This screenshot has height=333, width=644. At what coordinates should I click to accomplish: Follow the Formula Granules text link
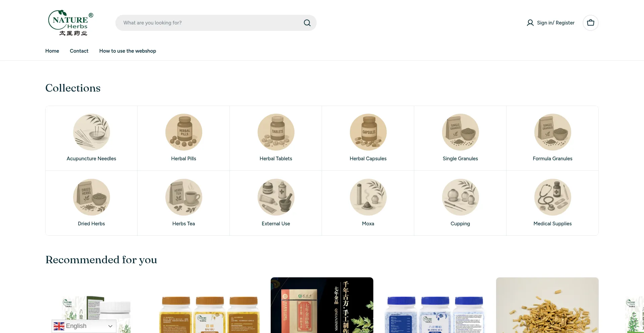click(x=552, y=159)
